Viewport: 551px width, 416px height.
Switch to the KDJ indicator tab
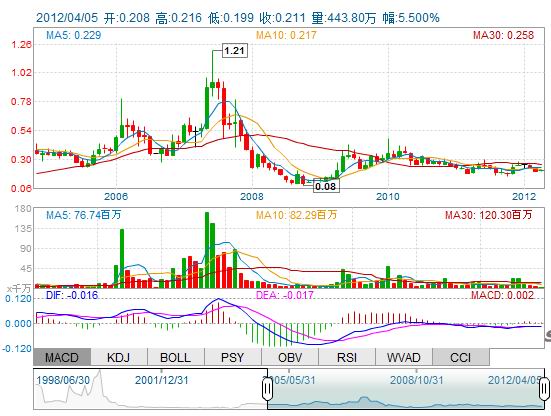coord(119,357)
